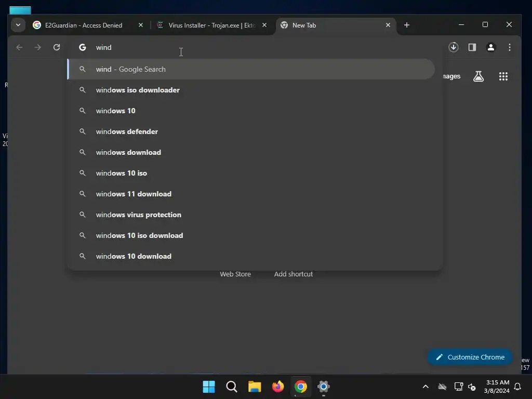Open the muted volume tray icon
532x399 pixels.
[x=472, y=387]
